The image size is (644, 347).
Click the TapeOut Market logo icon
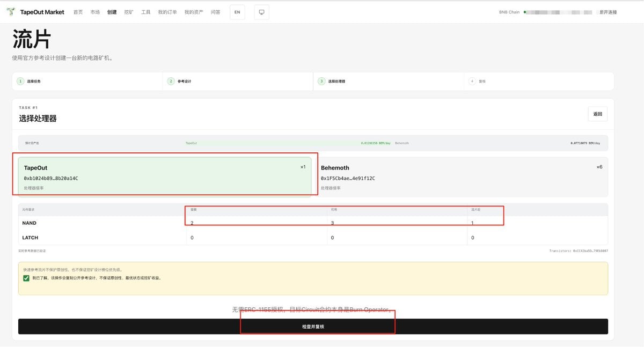pos(11,12)
